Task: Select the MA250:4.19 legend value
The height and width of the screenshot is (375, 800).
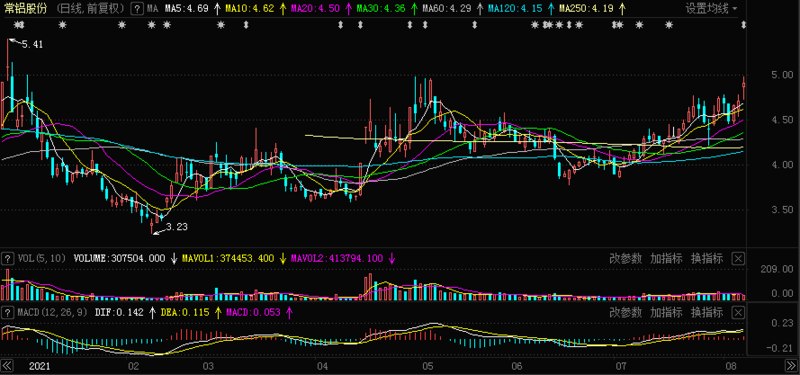Action: click(587, 9)
